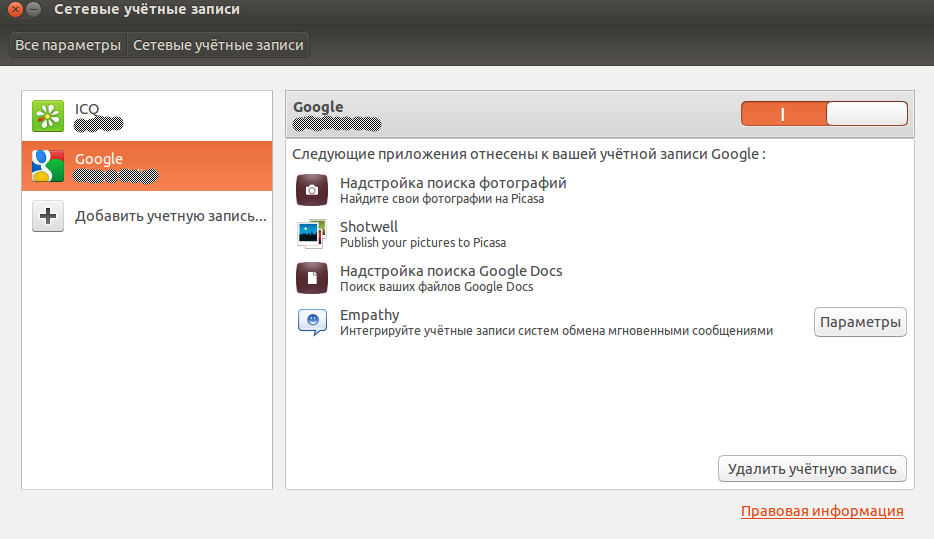Click the ICQ flower icon

[x=48, y=116]
